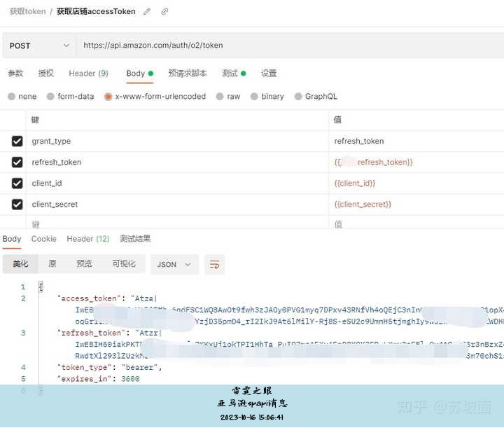Select the x-www-form-urlencoded radio option

click(108, 97)
